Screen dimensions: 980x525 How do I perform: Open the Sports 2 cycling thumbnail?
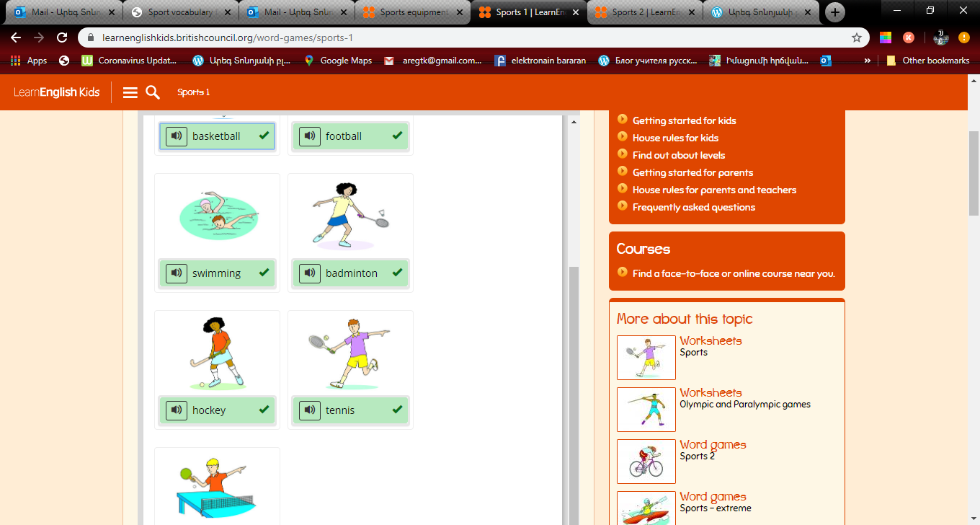(x=646, y=462)
